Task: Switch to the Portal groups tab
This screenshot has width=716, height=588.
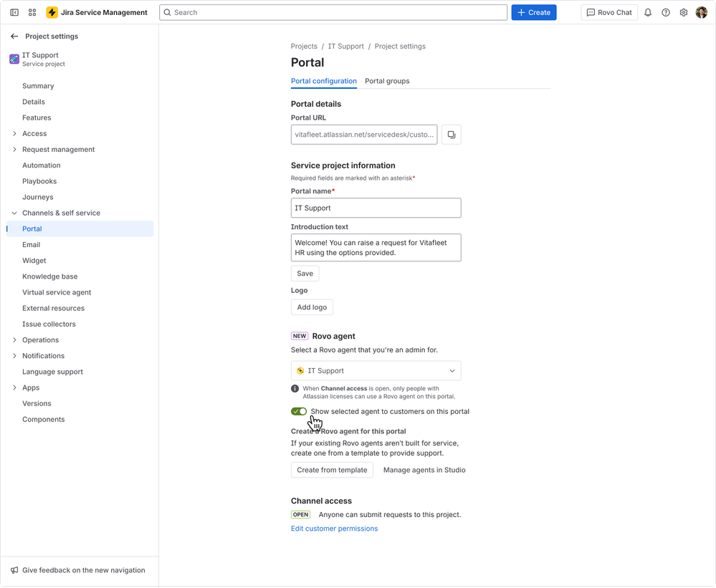Action: [387, 81]
